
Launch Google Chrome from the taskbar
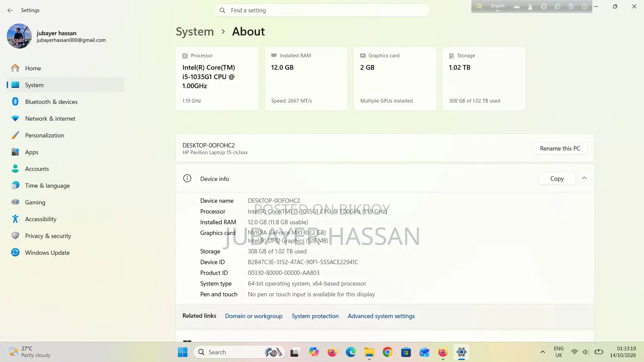[388, 352]
